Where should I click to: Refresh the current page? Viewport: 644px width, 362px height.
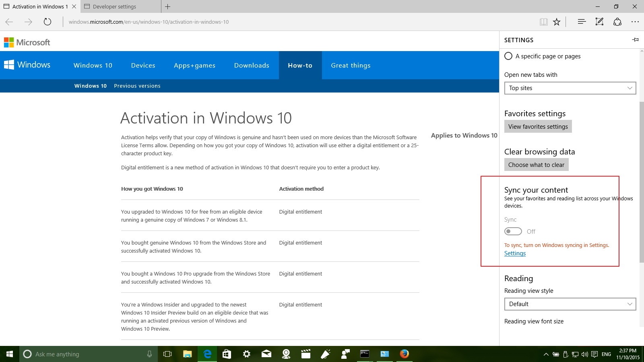coord(47,22)
